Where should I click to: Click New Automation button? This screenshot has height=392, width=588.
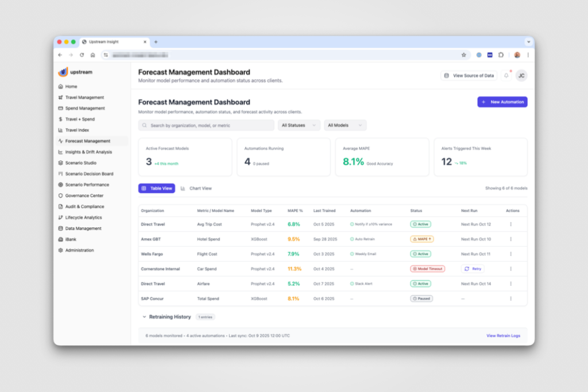coord(502,102)
